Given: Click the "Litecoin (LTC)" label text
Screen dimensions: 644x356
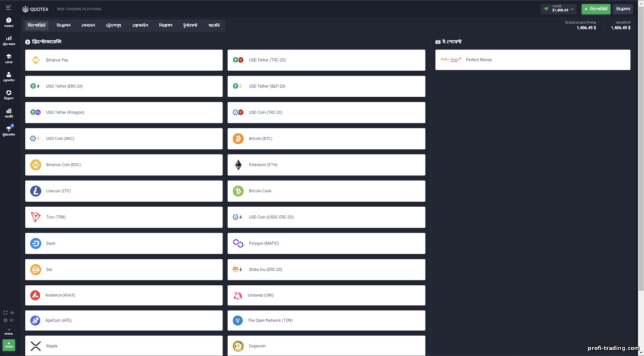Looking at the screenshot, I should pyautogui.click(x=58, y=191).
